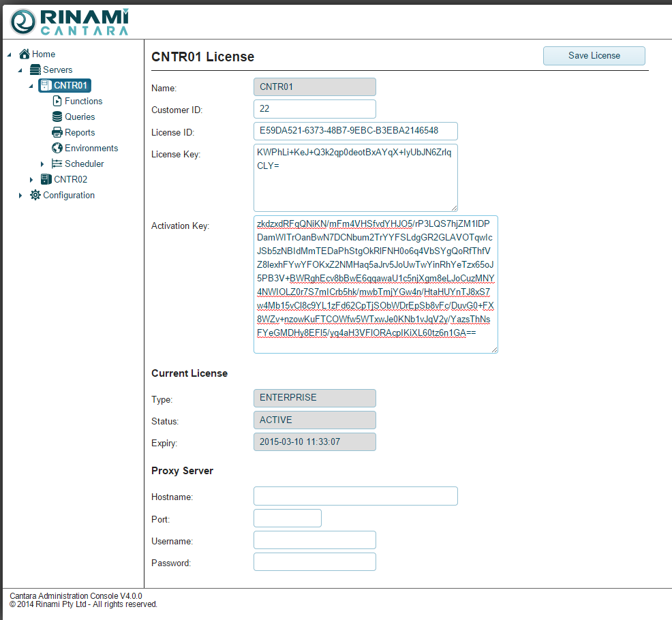Select CNTR01 in the navigation tree

[71, 85]
